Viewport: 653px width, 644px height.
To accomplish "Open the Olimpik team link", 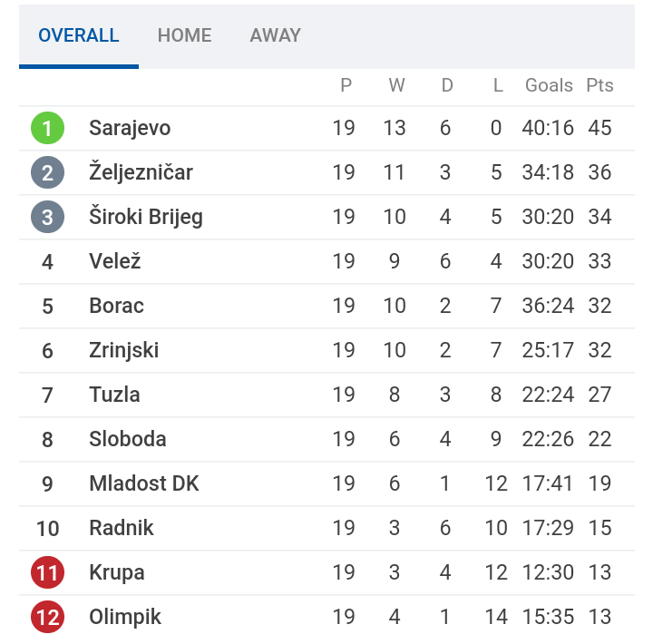I will point(125,618).
